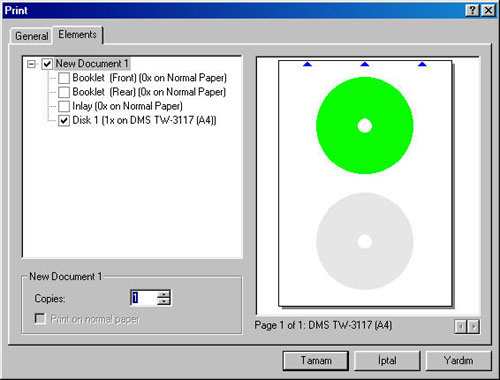Click the left blue alignment marker

(x=307, y=64)
